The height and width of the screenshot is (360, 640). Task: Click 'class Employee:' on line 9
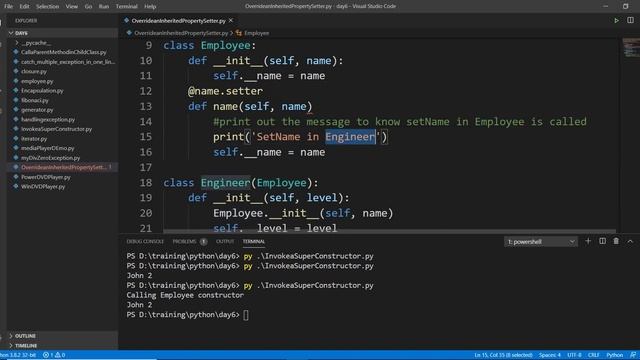[210, 45]
